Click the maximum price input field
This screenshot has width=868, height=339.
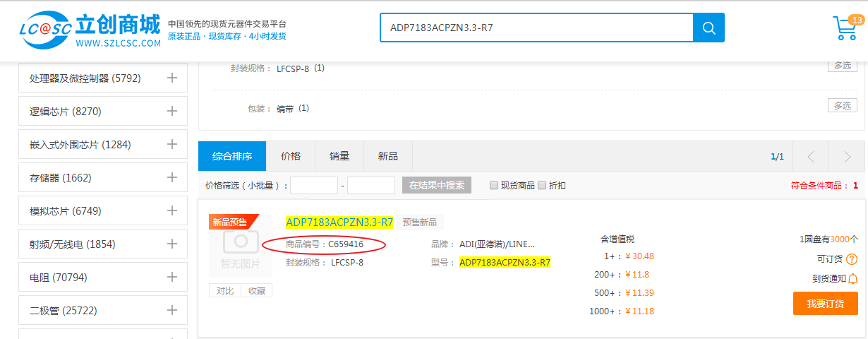click(371, 185)
